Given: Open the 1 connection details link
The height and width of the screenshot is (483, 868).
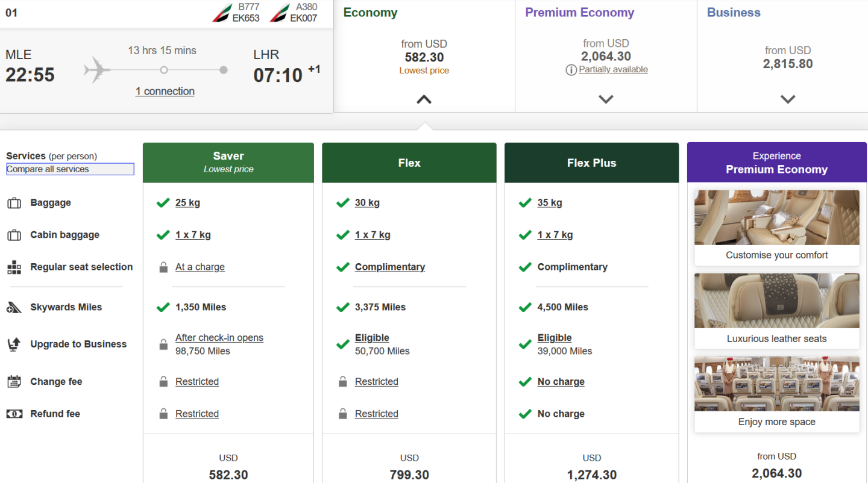Looking at the screenshot, I should coord(165,92).
